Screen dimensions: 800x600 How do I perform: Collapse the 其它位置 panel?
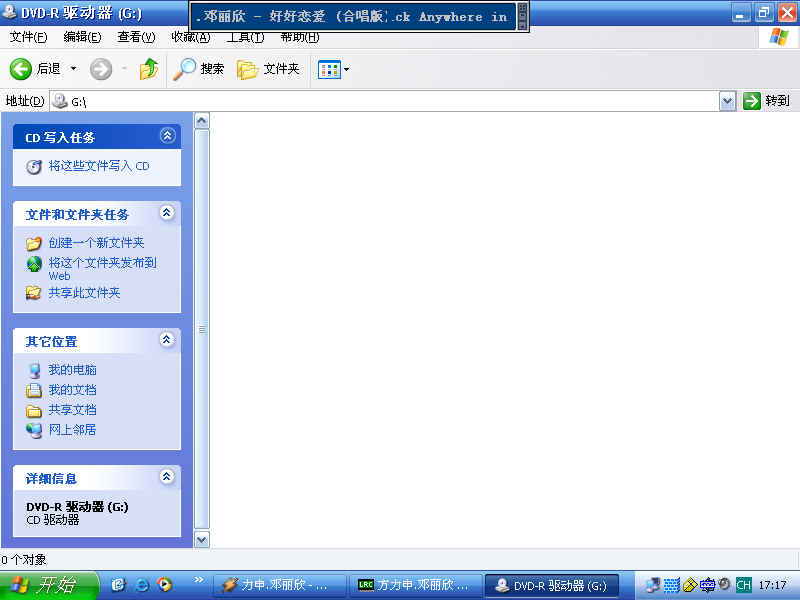click(166, 340)
